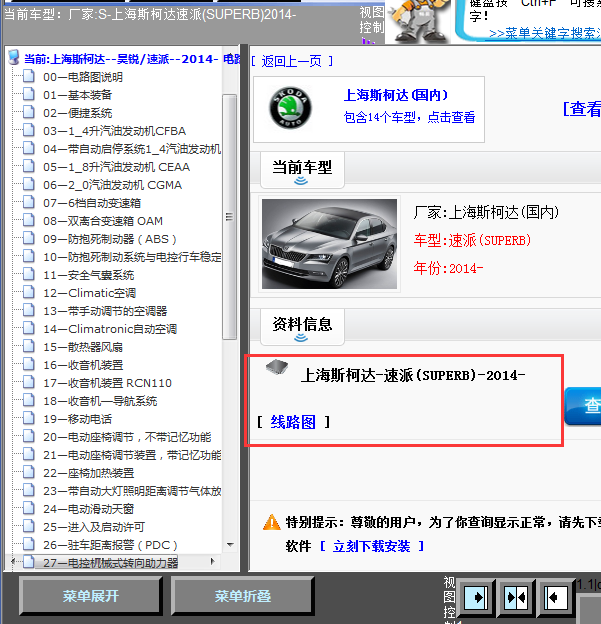The width and height of the screenshot is (601, 624).
Task: Click the page icon beside 19—移动电话
Action: tap(29, 418)
